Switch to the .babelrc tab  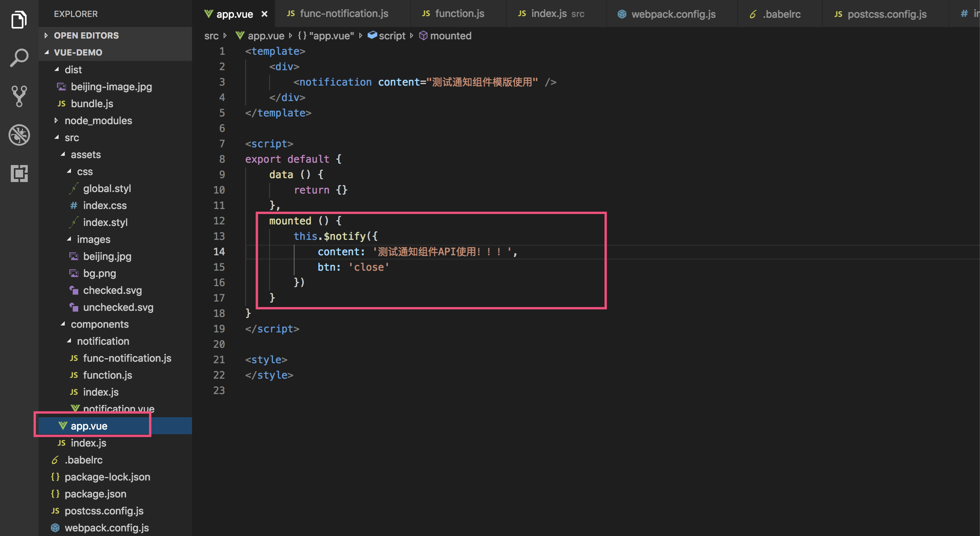[781, 14]
